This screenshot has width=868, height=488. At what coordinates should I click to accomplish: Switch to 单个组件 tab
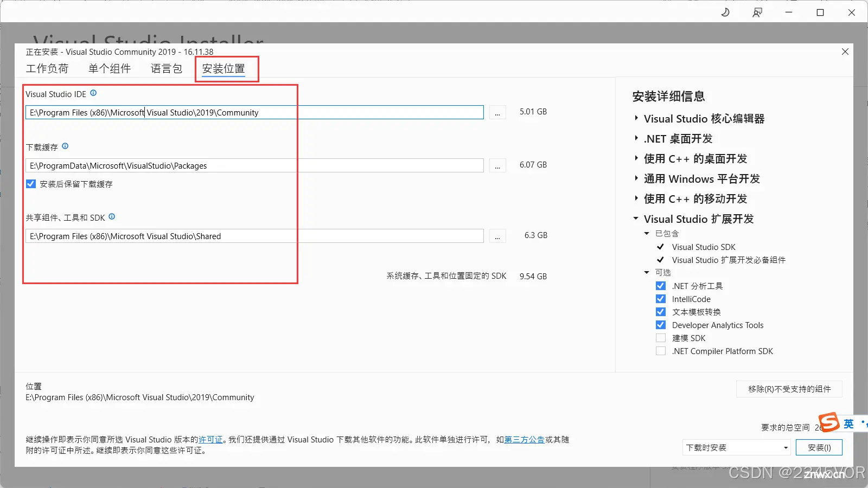click(110, 69)
